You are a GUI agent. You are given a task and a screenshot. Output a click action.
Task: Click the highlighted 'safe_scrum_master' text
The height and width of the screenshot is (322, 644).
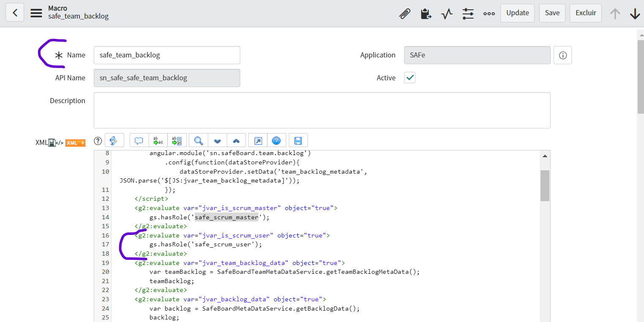click(226, 217)
